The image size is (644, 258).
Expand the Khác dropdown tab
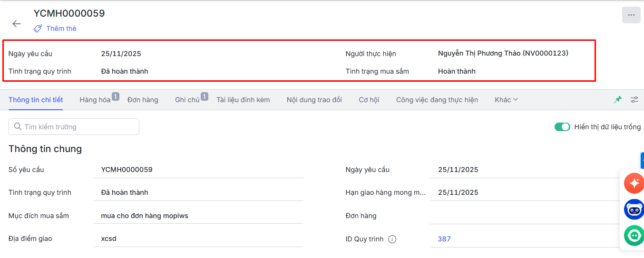coord(506,100)
